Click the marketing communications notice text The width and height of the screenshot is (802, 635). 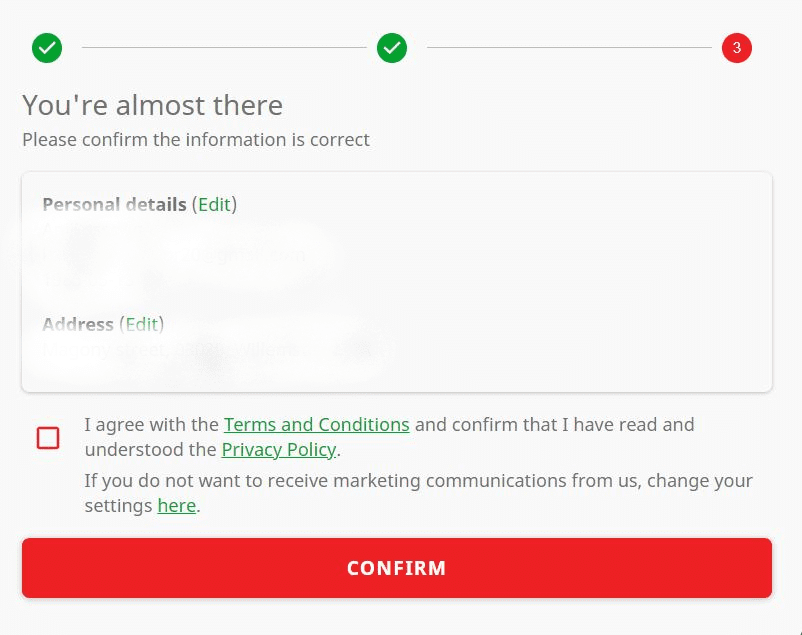click(418, 493)
